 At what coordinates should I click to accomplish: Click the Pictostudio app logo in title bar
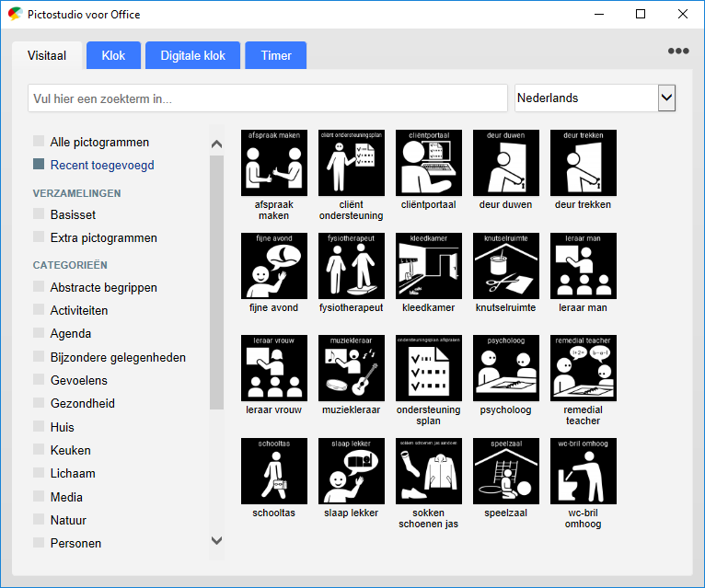pyautogui.click(x=15, y=15)
